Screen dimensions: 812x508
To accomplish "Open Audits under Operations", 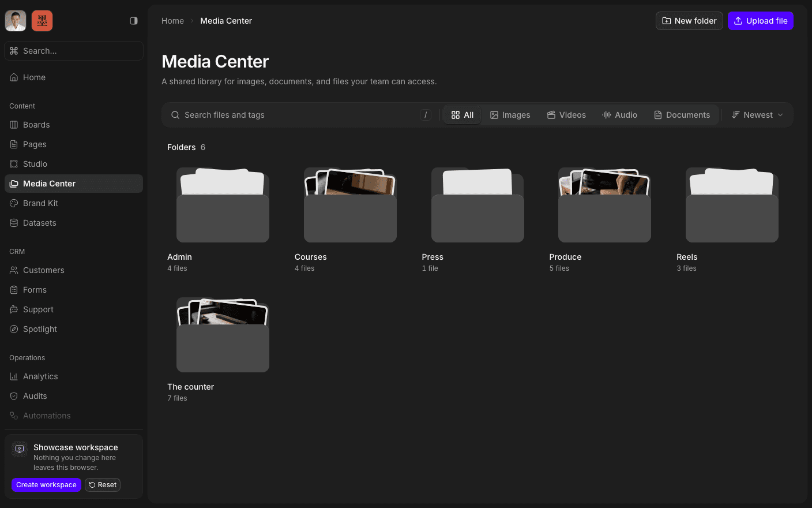I will pyautogui.click(x=74, y=396).
